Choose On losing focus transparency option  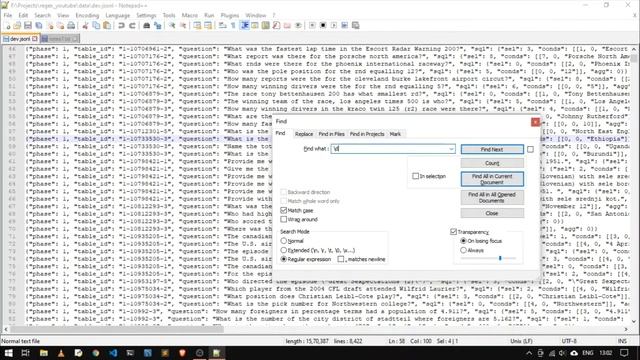(x=463, y=241)
